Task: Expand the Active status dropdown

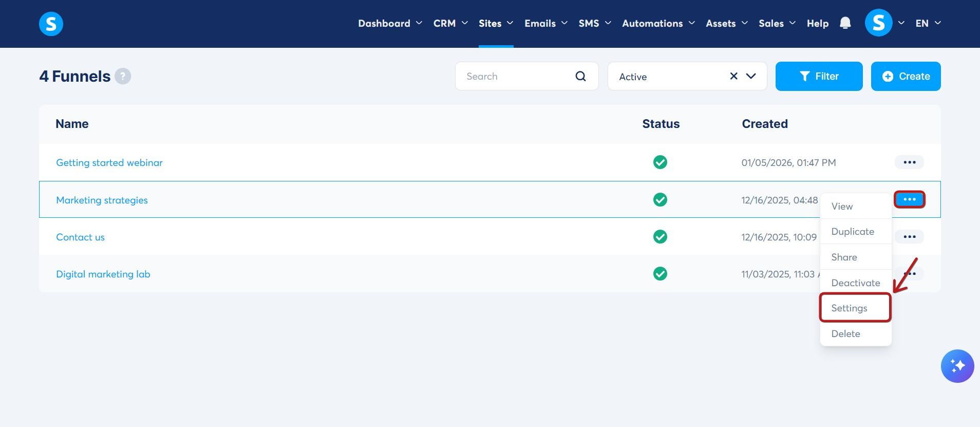Action: pos(751,76)
